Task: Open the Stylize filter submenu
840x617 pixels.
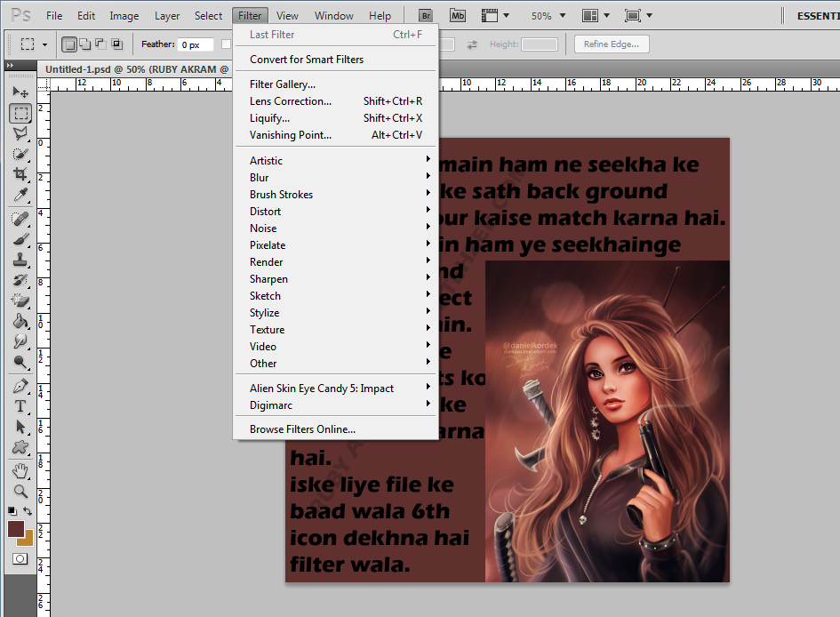Action: (336, 313)
